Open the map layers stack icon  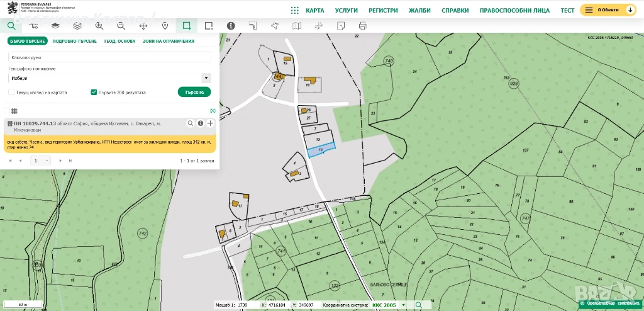(x=77, y=26)
